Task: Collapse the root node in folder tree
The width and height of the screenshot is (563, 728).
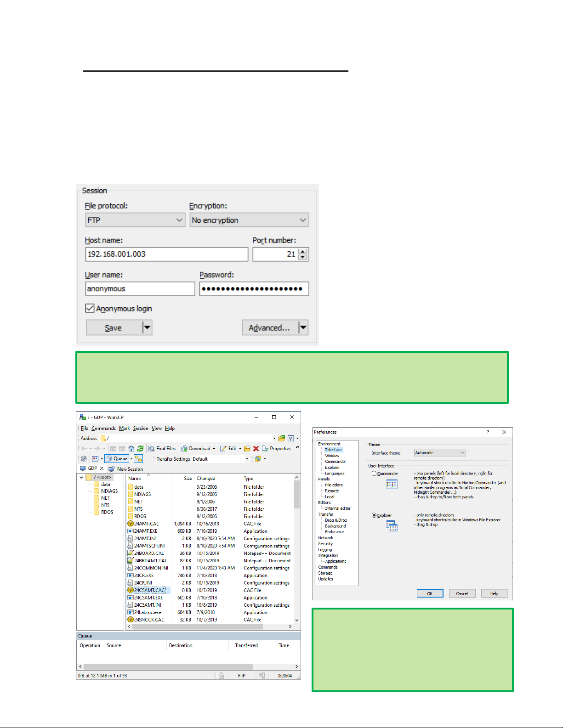Action: point(81,477)
